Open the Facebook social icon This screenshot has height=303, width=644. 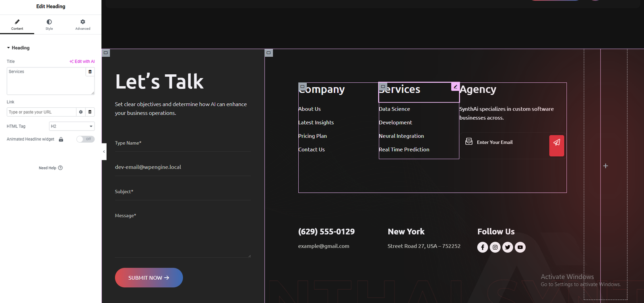click(483, 247)
